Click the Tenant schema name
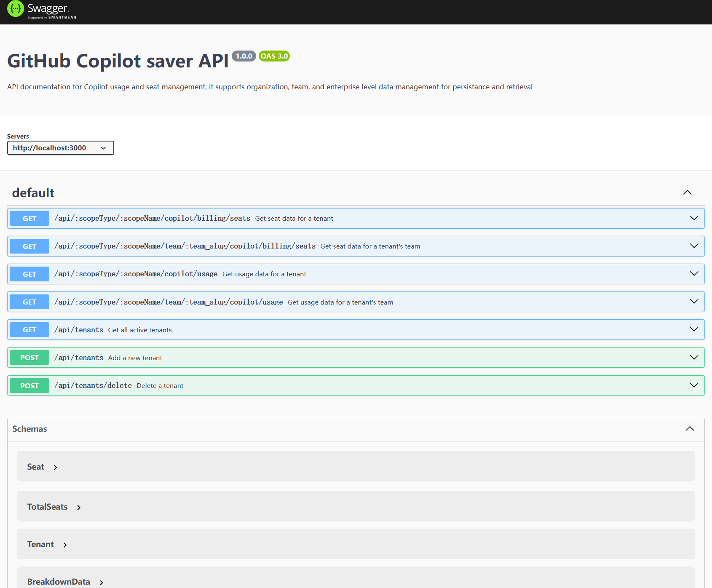712x588 pixels. [40, 544]
